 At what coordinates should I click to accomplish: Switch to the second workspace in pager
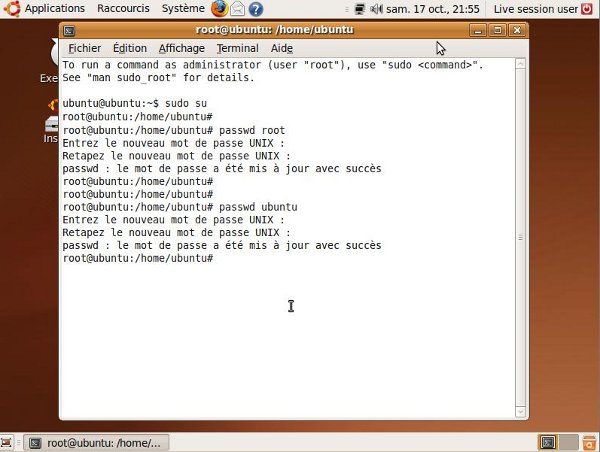click(x=567, y=442)
